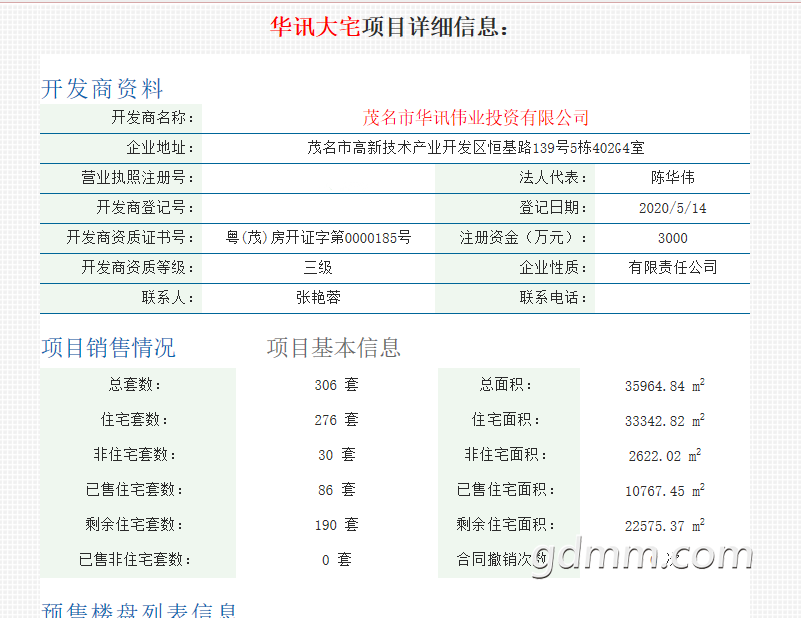Select the non-residential units value "30 套"
This screenshot has height=618, width=801.
pyautogui.click(x=337, y=455)
